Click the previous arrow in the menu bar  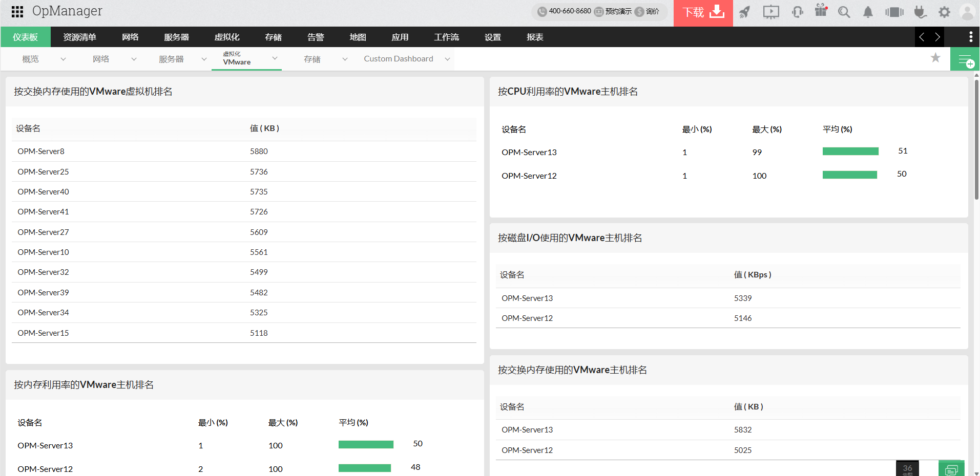(922, 37)
